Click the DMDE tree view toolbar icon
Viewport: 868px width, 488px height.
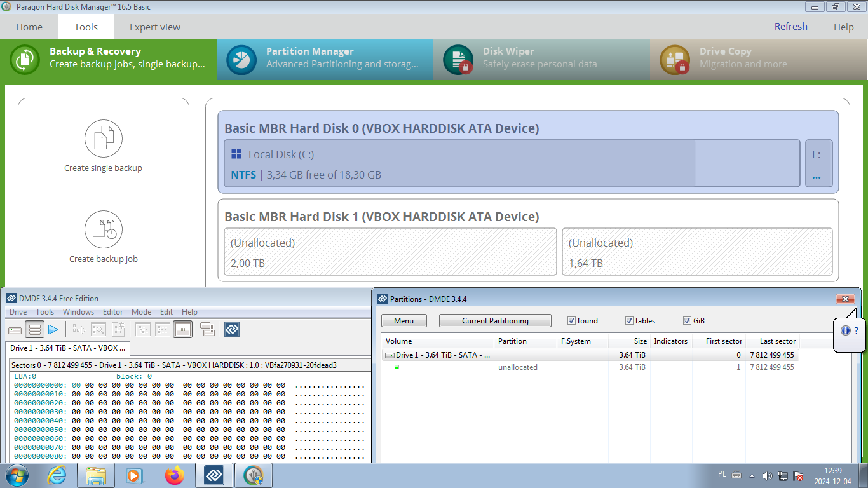click(143, 329)
